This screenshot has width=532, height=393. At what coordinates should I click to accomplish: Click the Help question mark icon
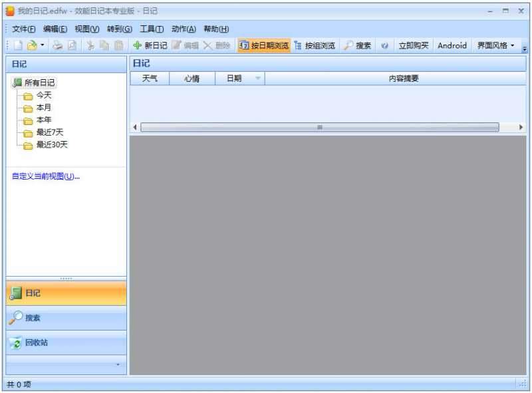pyautogui.click(x=385, y=45)
